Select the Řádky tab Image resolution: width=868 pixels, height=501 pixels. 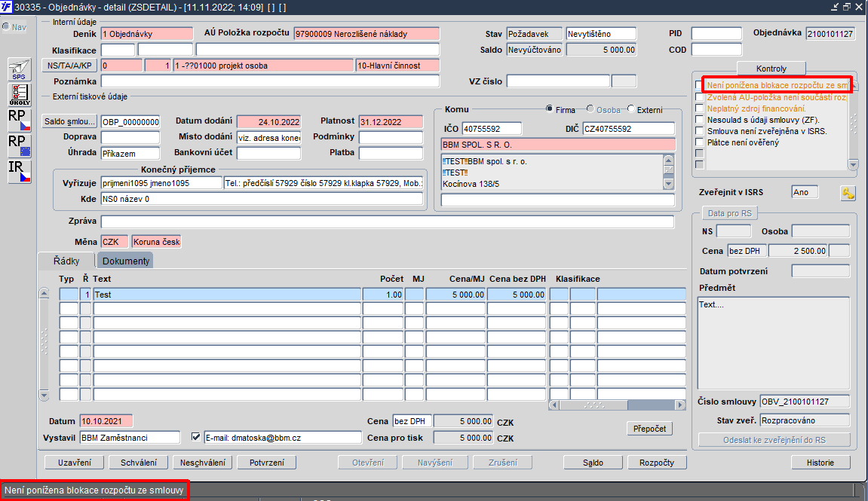(x=66, y=261)
